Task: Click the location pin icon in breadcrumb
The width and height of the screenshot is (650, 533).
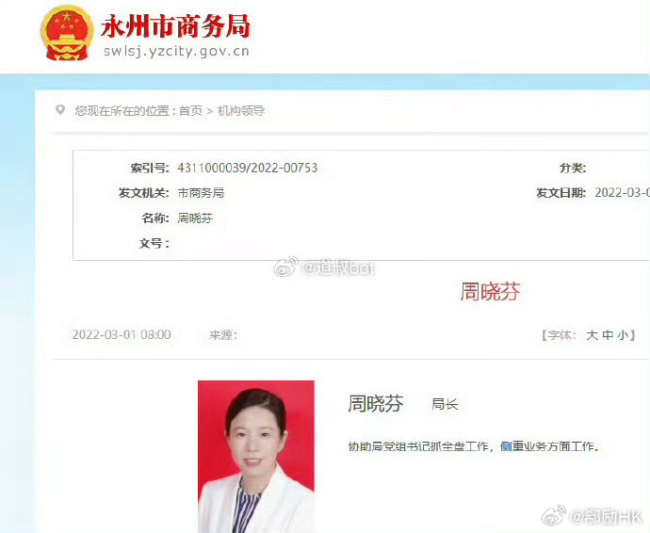Action: 60,110
